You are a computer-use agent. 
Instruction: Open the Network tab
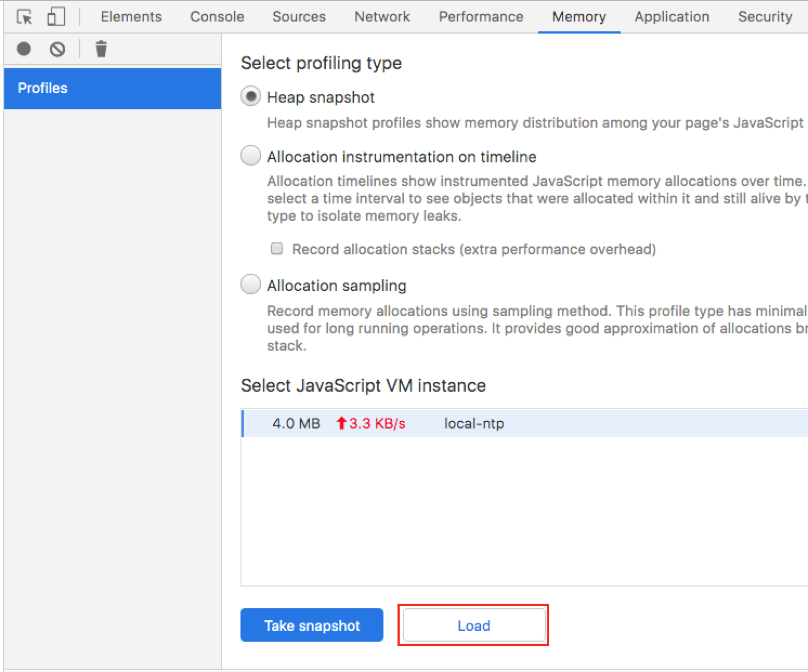pyautogui.click(x=382, y=17)
